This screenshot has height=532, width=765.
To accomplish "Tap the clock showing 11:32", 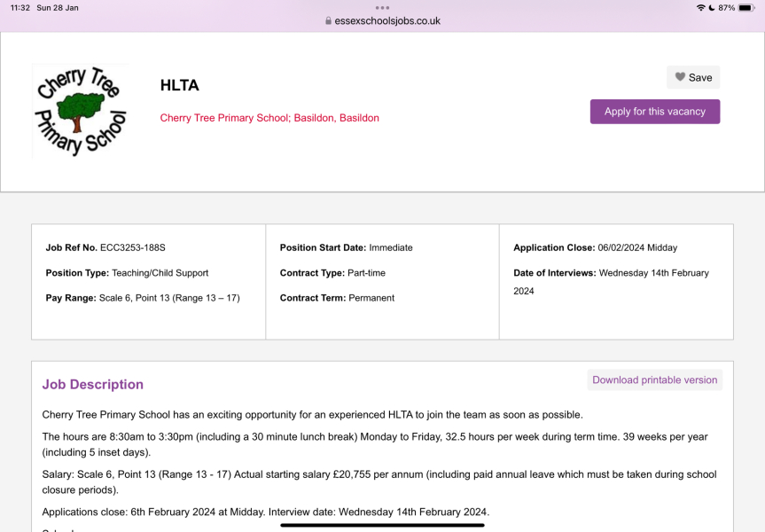I will click(16, 7).
